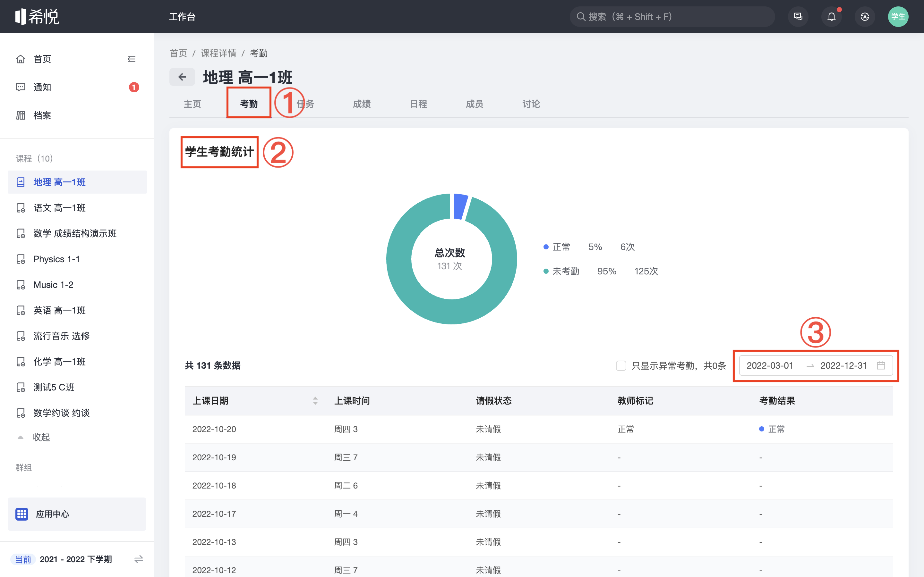Open Physics 1-1 course in sidebar

coord(56,259)
